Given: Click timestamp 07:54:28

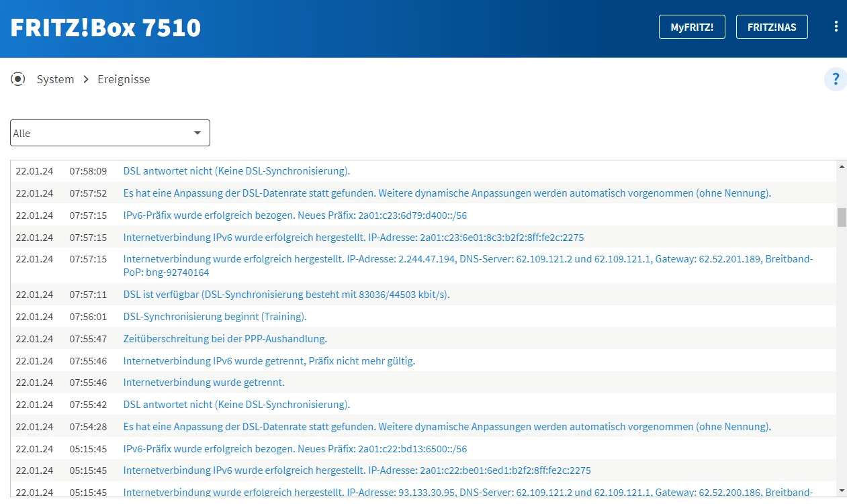Looking at the screenshot, I should click(x=88, y=427).
